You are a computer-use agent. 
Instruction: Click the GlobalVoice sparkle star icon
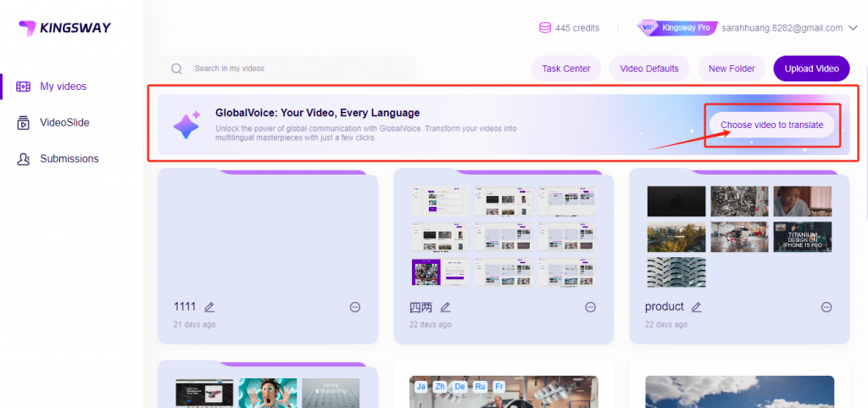(186, 125)
